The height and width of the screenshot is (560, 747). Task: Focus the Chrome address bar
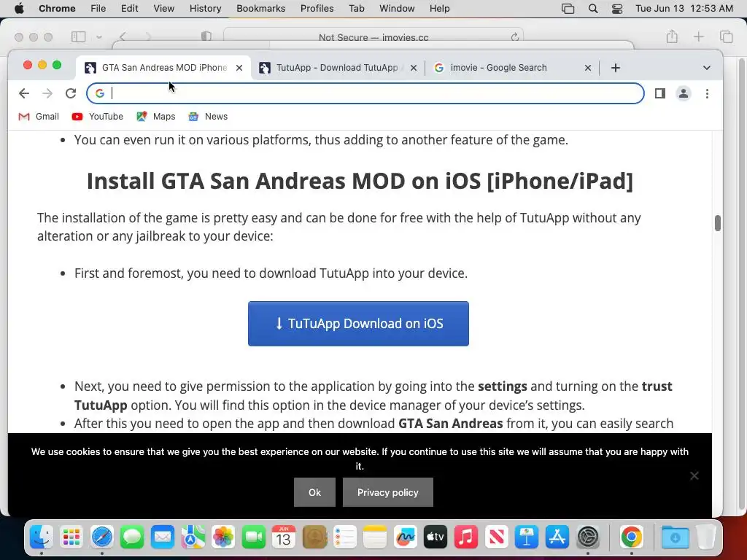(x=365, y=93)
